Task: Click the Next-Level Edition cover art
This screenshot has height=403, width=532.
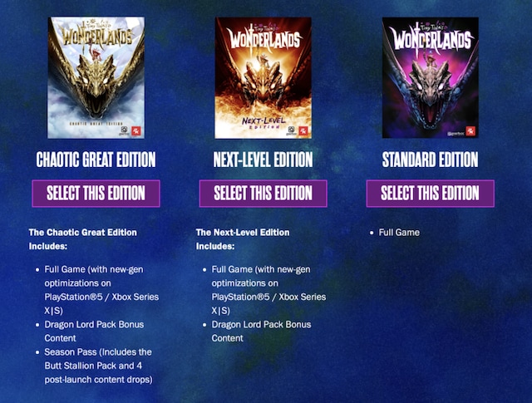Action: pyautogui.click(x=264, y=77)
